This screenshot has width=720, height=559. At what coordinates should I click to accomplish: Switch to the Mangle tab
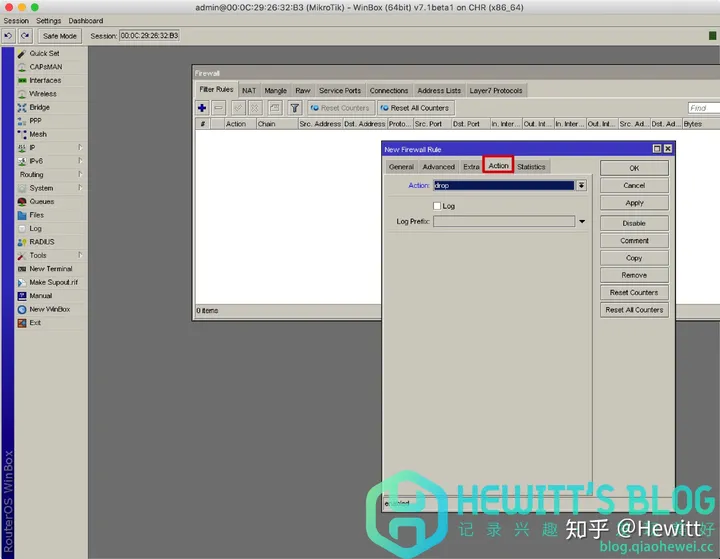pos(276,90)
